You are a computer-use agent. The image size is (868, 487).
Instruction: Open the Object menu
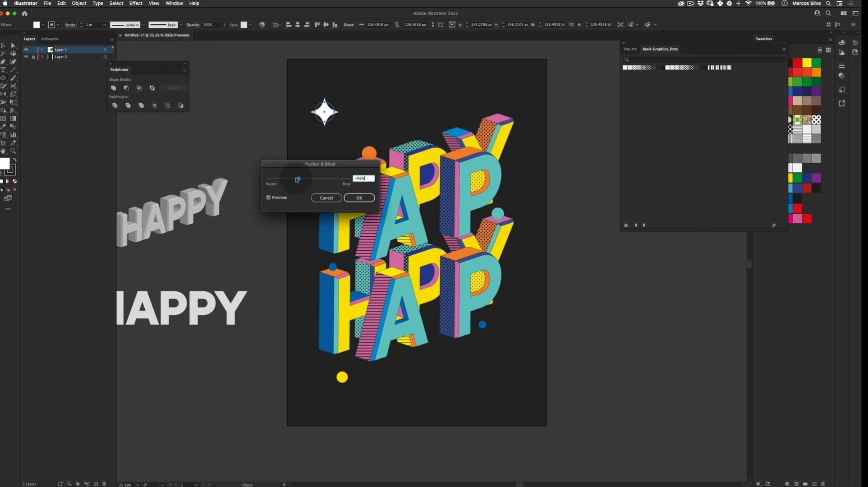tap(79, 3)
